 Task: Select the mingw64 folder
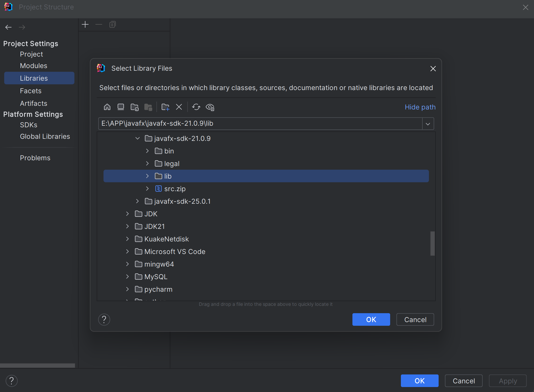coord(266,264)
